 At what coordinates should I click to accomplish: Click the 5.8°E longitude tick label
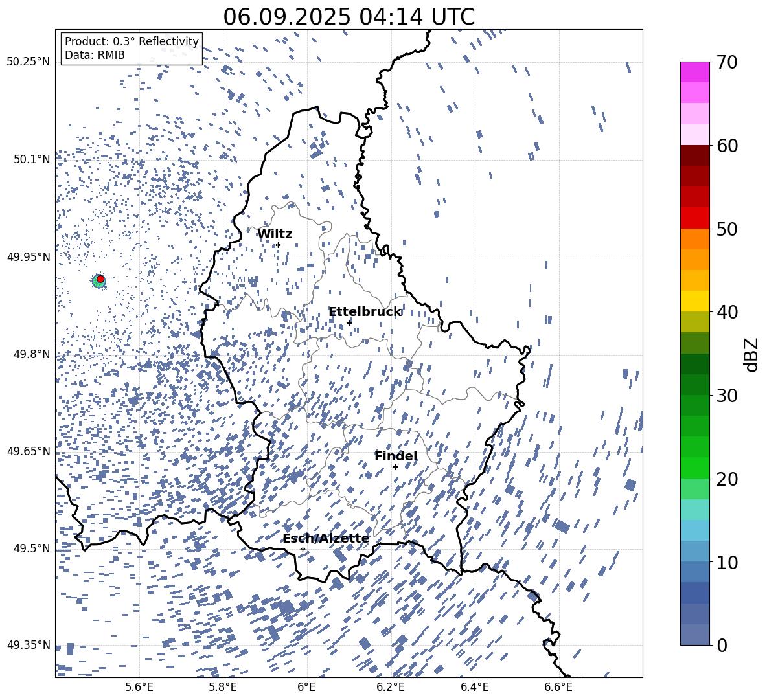coord(223,687)
